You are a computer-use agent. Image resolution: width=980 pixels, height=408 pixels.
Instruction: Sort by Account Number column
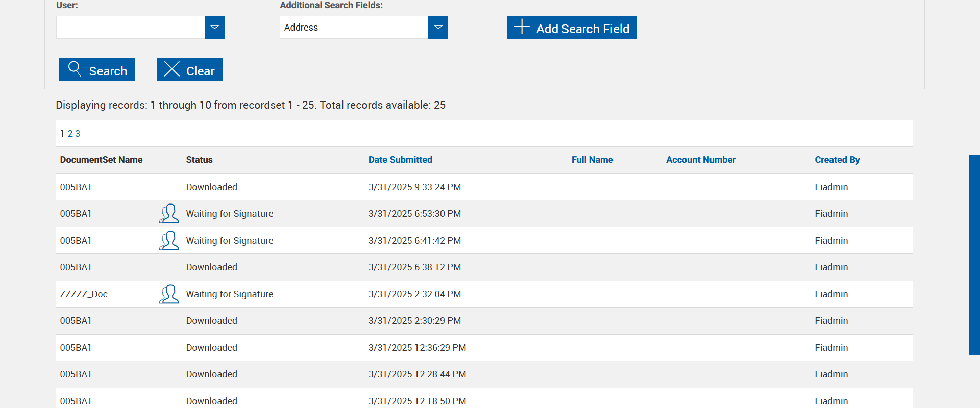[701, 160]
